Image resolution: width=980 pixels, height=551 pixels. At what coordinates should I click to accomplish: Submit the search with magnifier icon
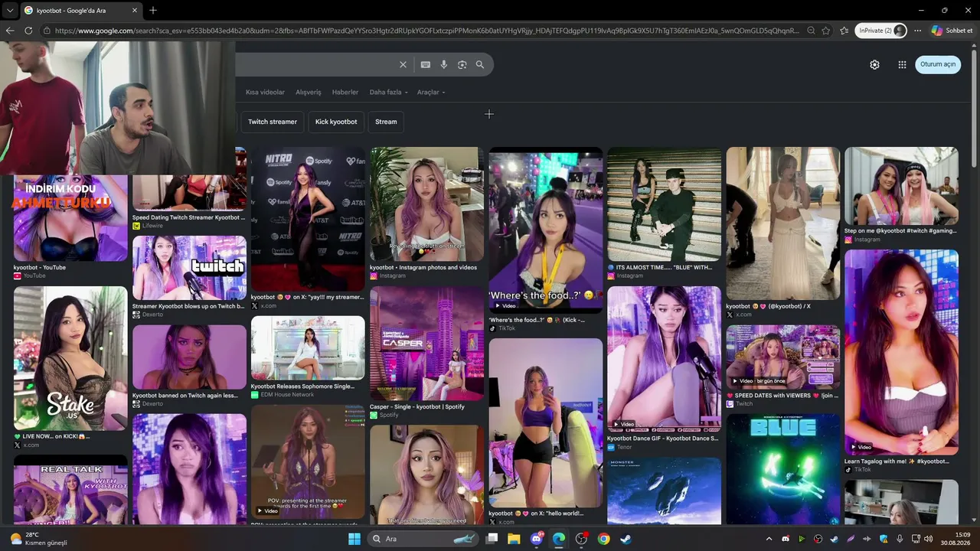pyautogui.click(x=480, y=64)
